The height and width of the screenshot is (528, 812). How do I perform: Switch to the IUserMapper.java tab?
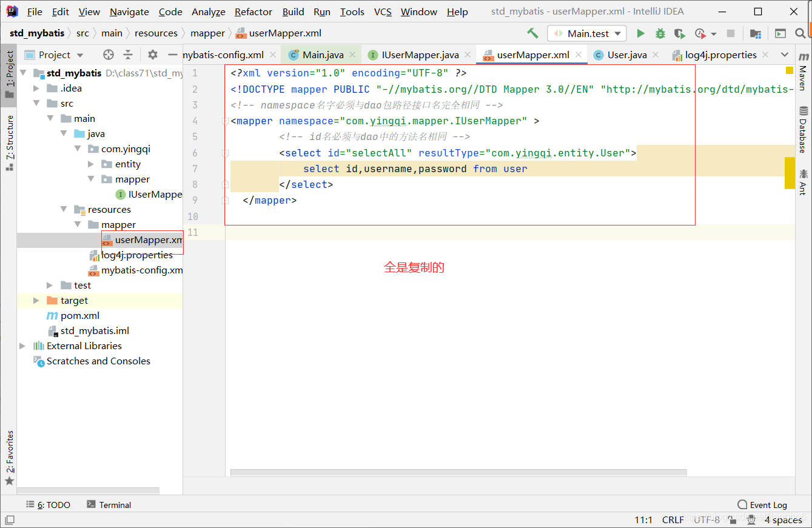(x=420, y=55)
